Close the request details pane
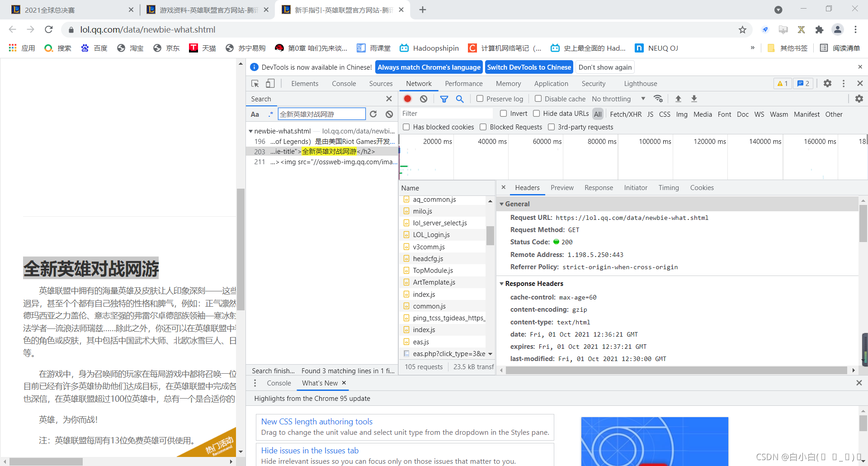868x466 pixels. (x=504, y=187)
